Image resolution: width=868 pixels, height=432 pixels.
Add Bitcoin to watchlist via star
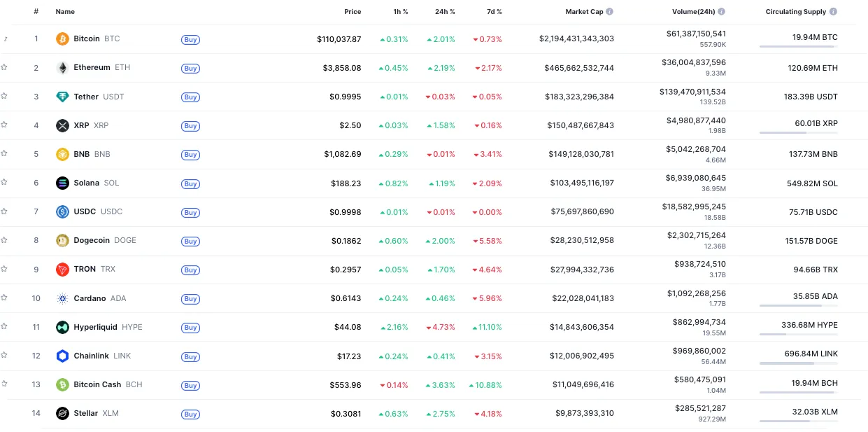[6, 39]
